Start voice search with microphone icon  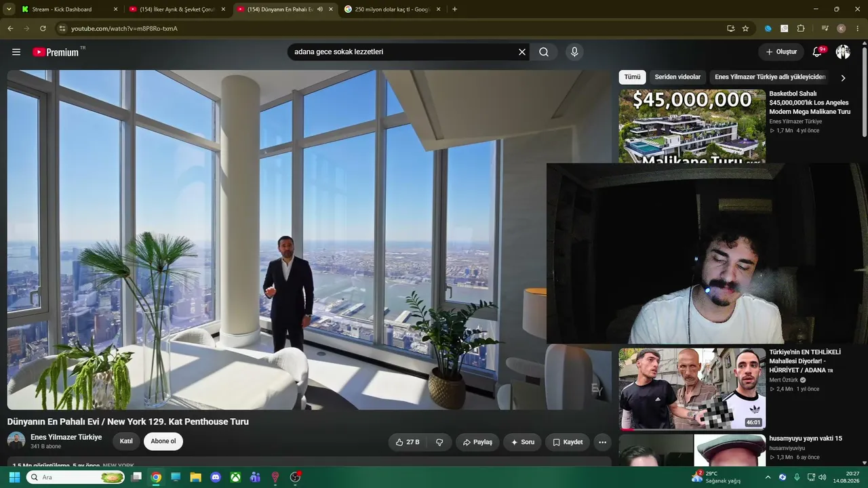click(574, 52)
